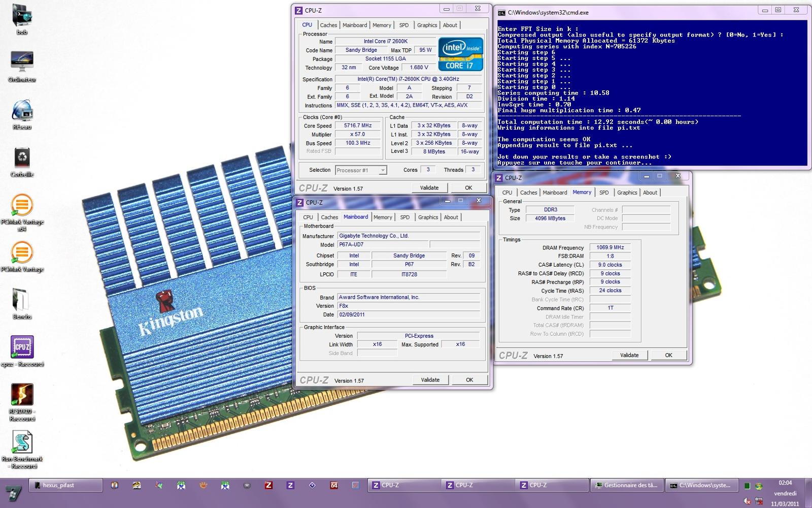Click the Specification field 'i7-2600K CPU @ 3.40GHz'
Image resolution: width=812 pixels, height=508 pixels.
coord(408,79)
